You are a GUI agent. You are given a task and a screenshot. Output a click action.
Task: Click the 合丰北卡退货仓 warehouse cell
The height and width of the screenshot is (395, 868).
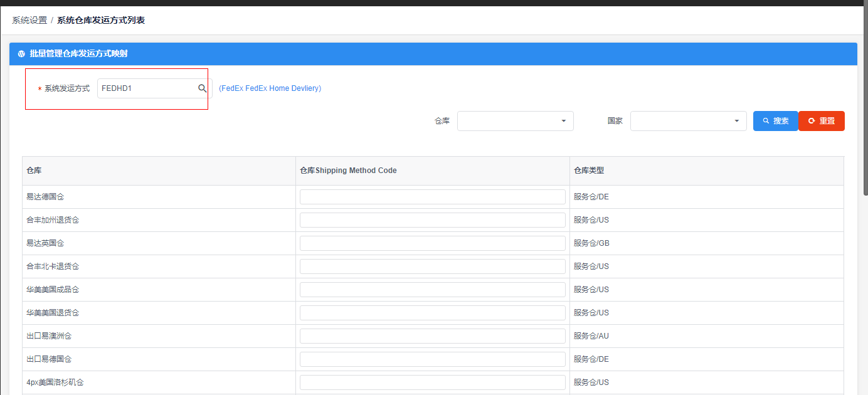point(159,266)
